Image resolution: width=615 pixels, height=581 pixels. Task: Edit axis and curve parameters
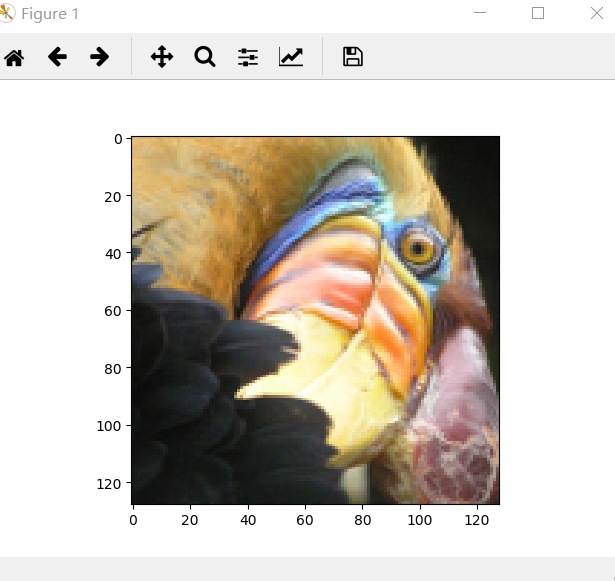291,57
